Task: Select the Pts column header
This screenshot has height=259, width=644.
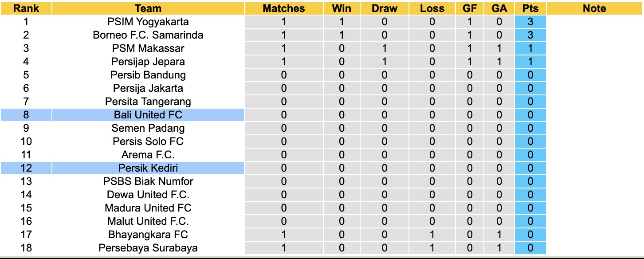Action: coord(530,8)
